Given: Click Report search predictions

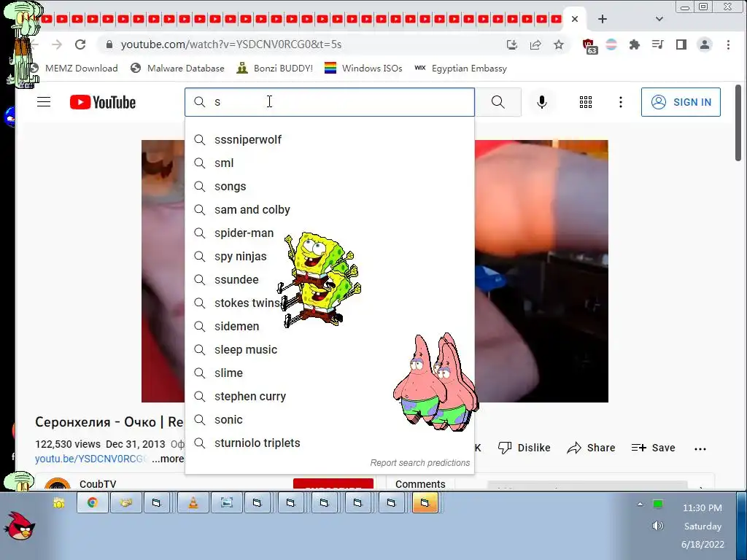Looking at the screenshot, I should click(419, 463).
